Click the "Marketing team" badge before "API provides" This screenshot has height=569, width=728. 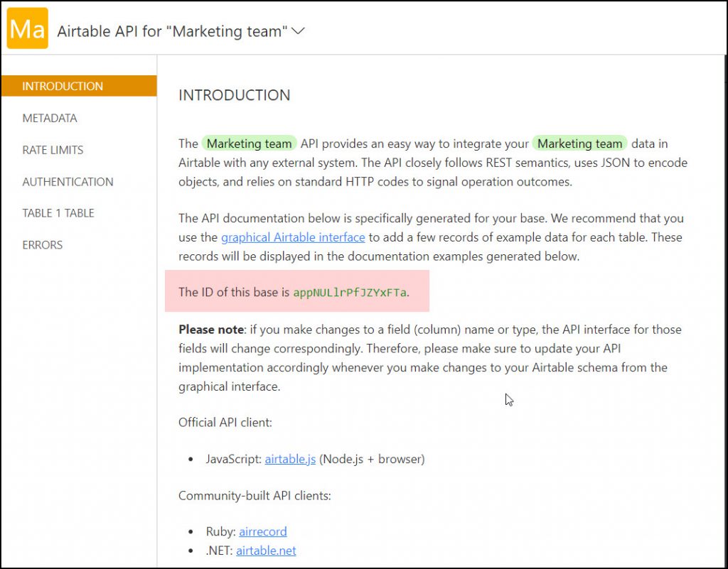(249, 143)
